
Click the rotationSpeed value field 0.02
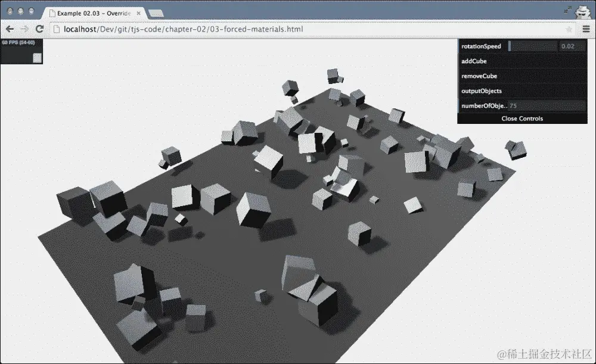click(572, 46)
